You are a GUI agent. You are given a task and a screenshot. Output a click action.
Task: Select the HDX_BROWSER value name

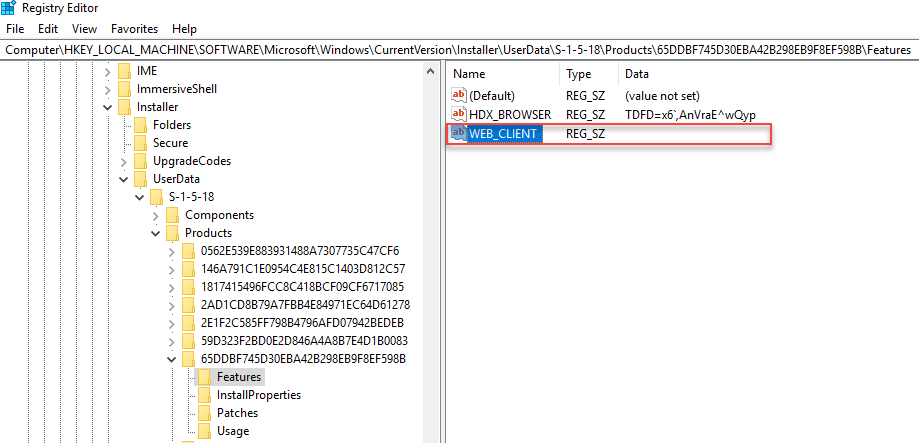click(510, 114)
